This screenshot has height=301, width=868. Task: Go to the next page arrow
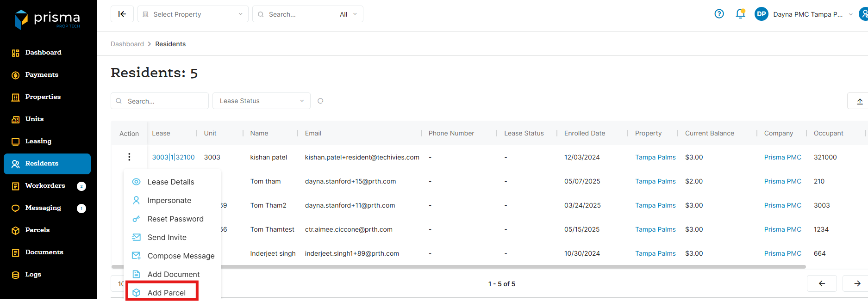pyautogui.click(x=857, y=283)
